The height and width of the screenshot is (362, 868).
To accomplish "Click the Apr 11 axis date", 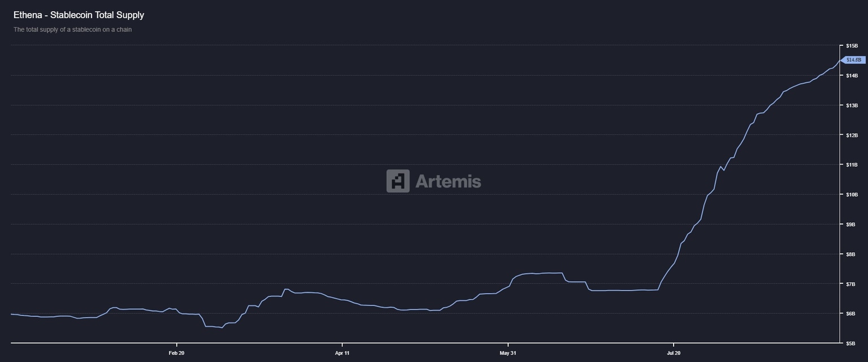I will (342, 352).
